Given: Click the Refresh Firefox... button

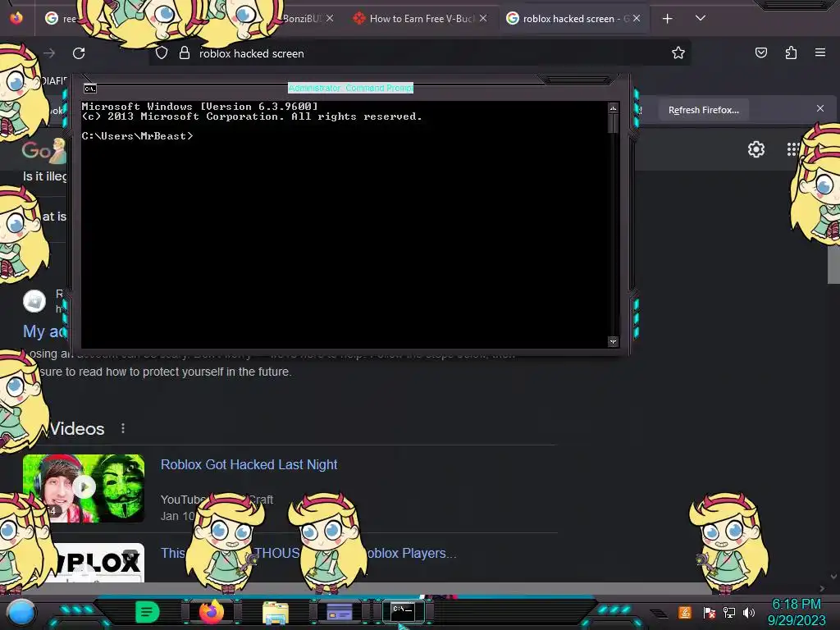Looking at the screenshot, I should (703, 110).
